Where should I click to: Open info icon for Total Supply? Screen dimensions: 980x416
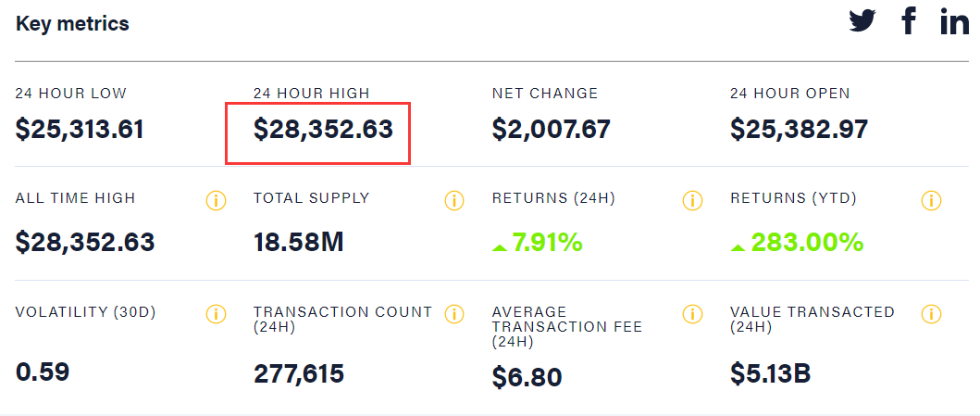coord(454,201)
